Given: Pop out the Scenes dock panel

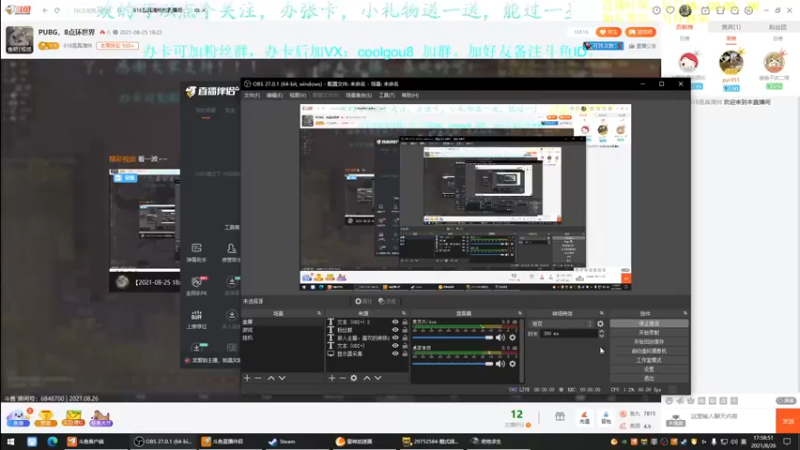Looking at the screenshot, I should point(319,313).
